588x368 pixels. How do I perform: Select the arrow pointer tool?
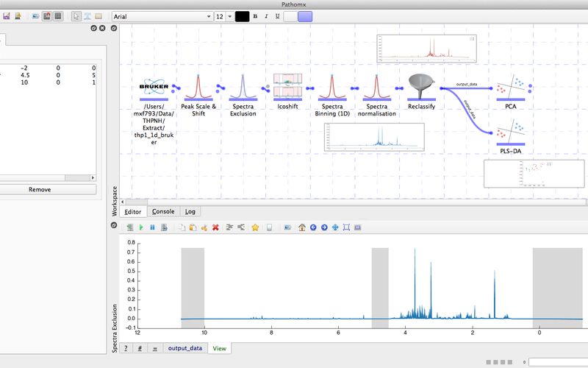(76, 16)
